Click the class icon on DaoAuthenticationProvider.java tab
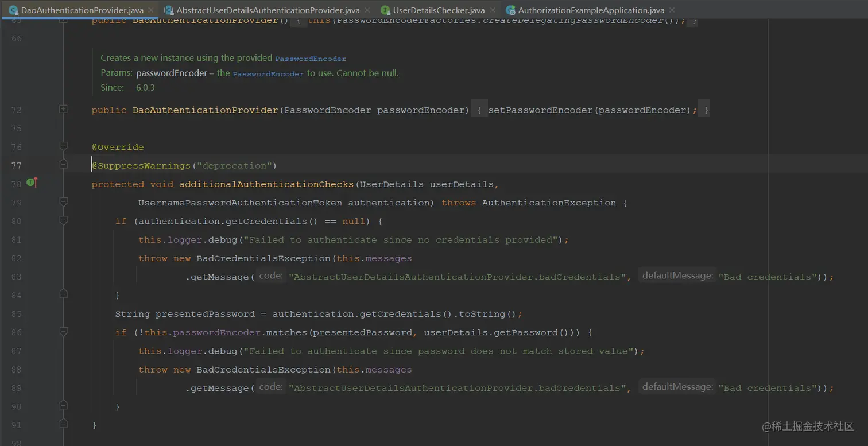 coord(13,10)
